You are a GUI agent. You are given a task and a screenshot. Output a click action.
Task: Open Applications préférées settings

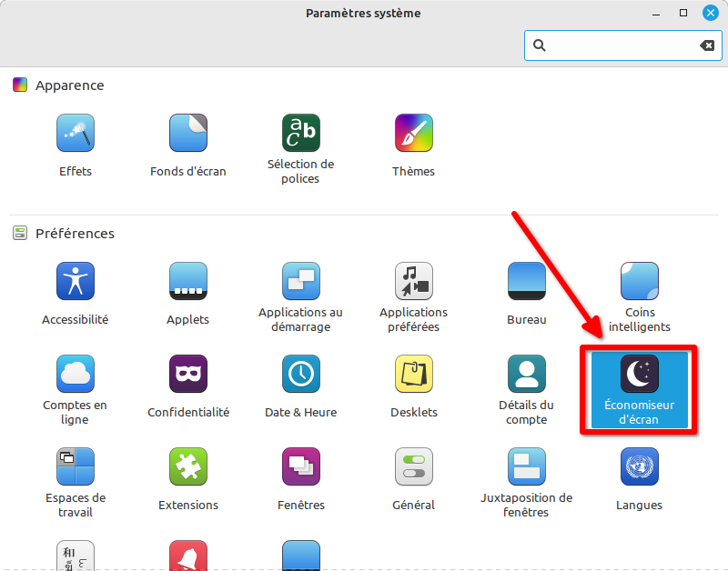click(x=414, y=282)
